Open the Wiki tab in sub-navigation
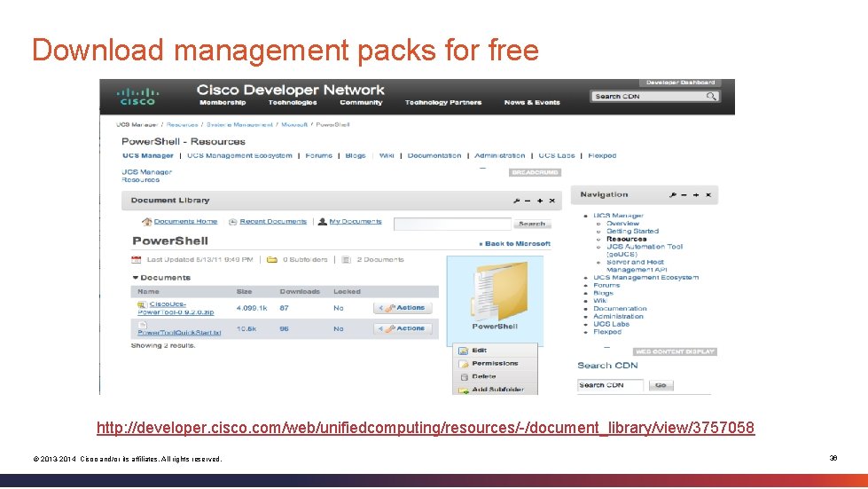This screenshot has width=868, height=489. coord(387,155)
